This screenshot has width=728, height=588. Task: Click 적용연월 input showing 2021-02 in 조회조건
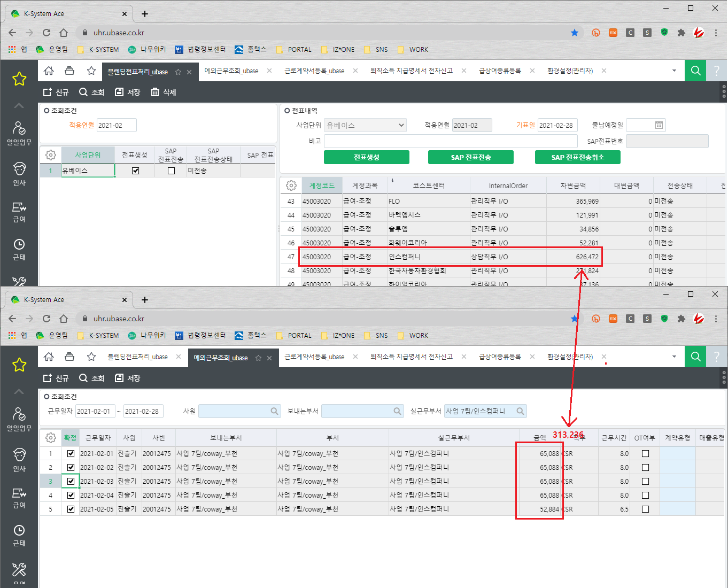(117, 125)
